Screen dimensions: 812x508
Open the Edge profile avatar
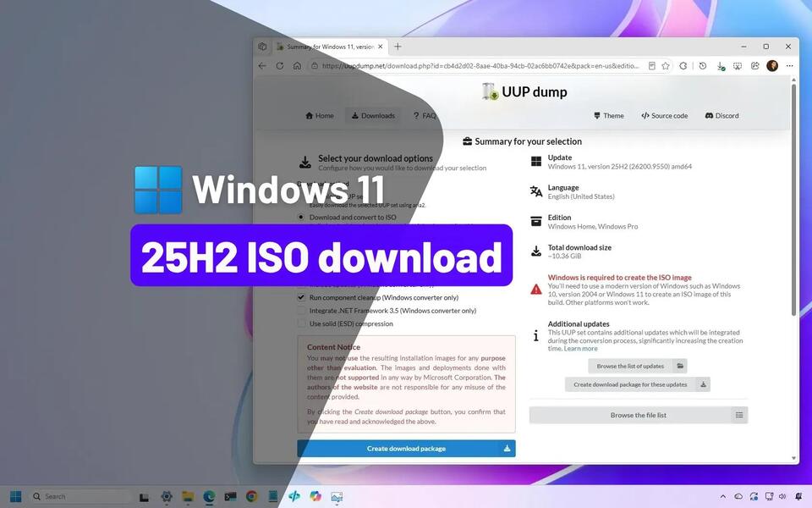pos(772,66)
